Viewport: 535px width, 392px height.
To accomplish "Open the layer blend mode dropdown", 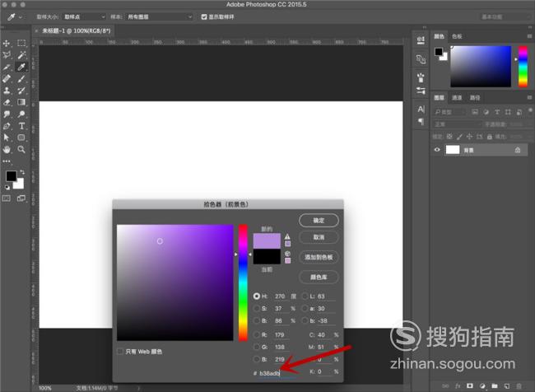I will click(457, 124).
